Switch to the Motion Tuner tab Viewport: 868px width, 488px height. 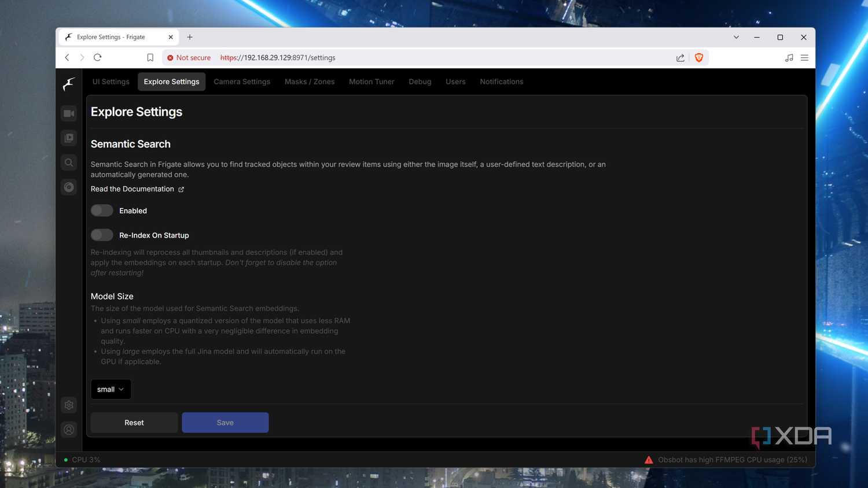372,82
